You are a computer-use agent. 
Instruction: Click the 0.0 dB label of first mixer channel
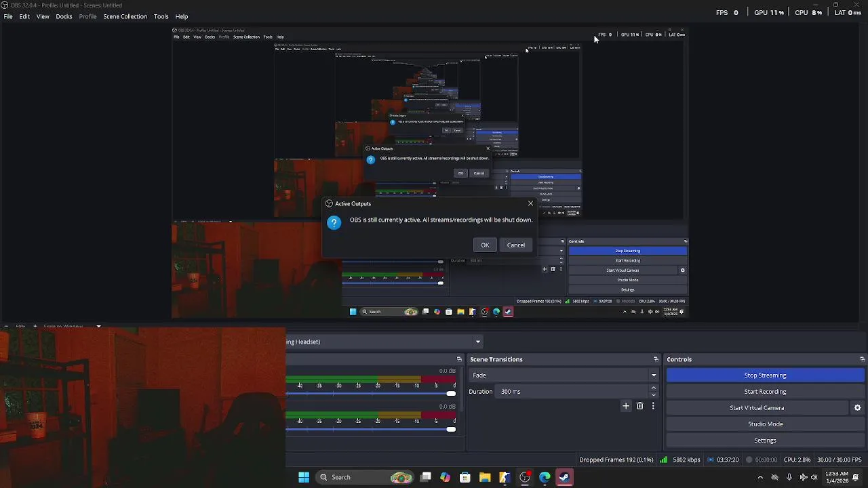coord(447,371)
